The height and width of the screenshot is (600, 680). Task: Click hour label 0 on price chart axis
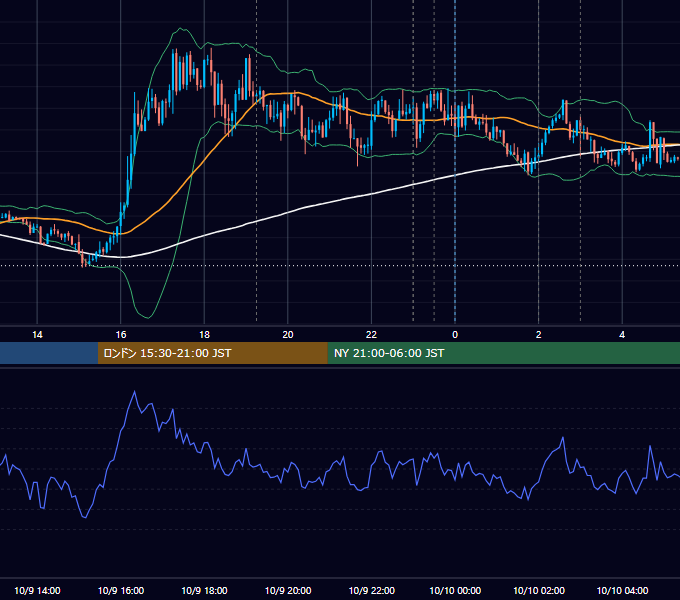coord(455,335)
